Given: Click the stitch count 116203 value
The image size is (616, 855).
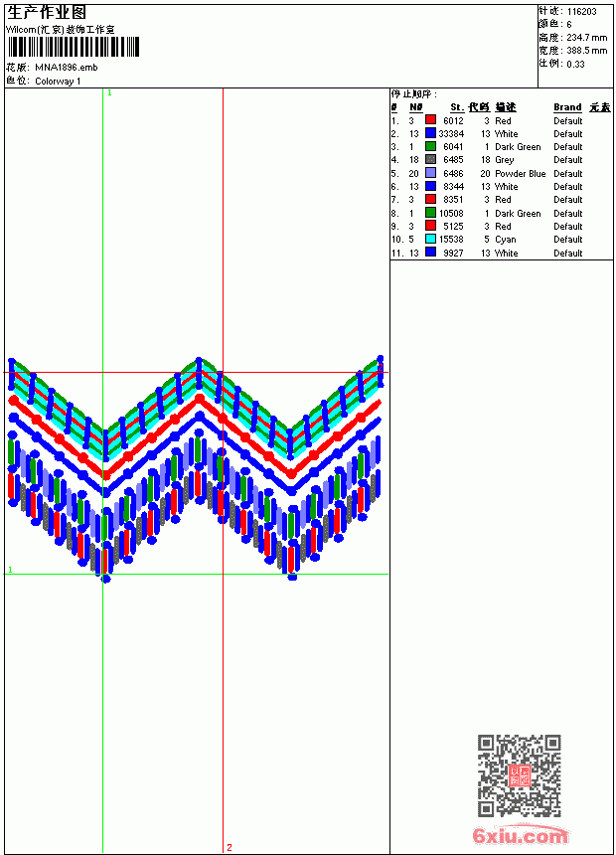Looking at the screenshot, I should (581, 12).
